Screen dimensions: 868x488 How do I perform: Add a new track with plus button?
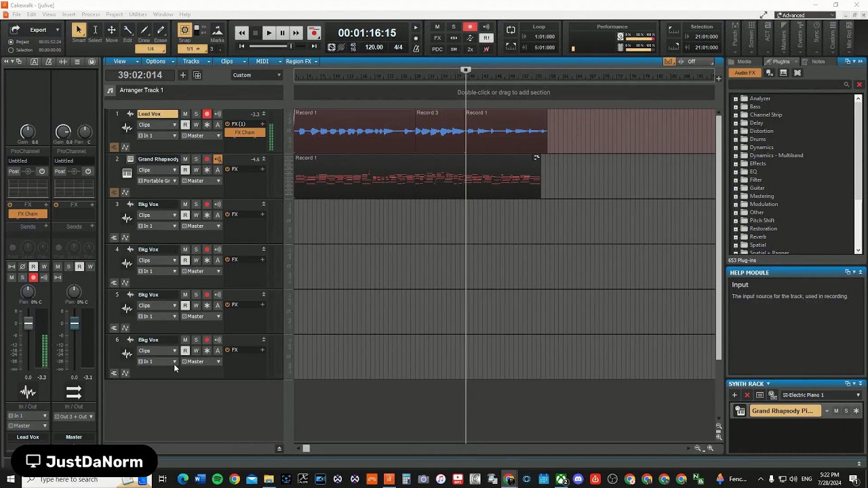point(182,75)
